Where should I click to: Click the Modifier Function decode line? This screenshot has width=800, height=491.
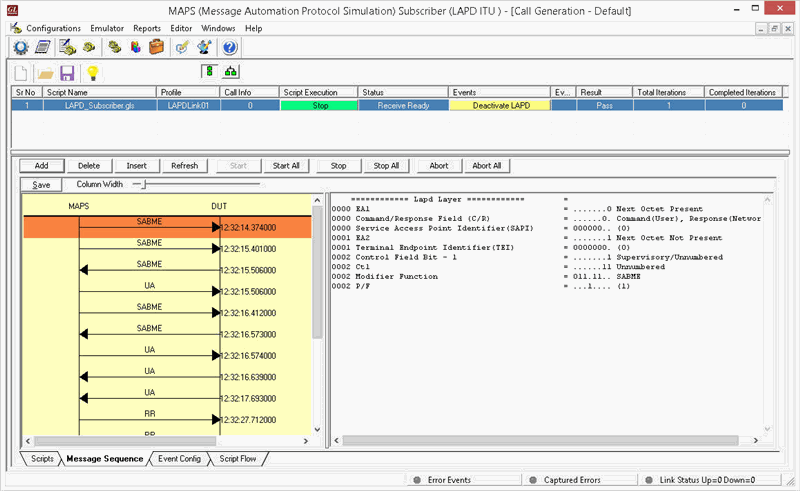(x=486, y=277)
